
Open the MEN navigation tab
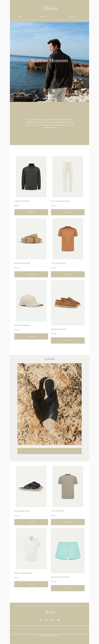tap(20, 17)
